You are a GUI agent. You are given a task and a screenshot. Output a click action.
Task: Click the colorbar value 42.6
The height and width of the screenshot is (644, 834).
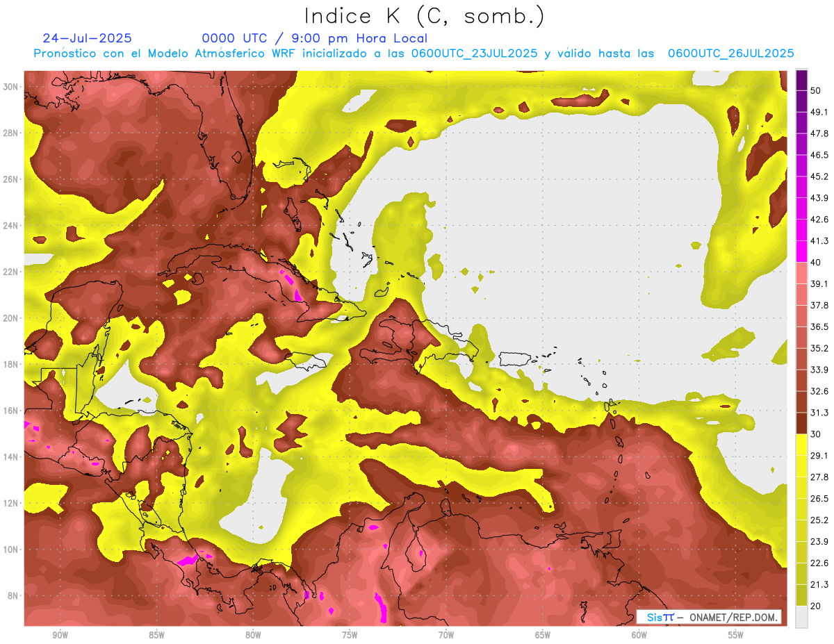pos(819,220)
